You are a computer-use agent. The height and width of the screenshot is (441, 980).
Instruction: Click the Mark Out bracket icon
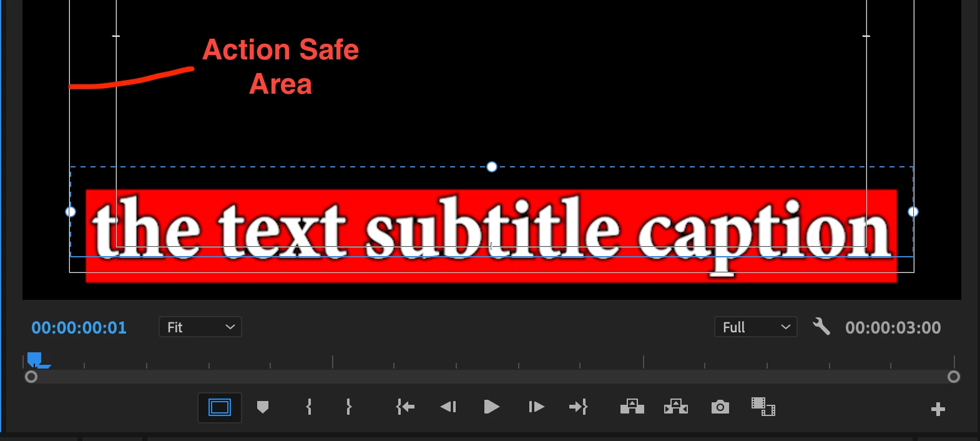tap(349, 407)
